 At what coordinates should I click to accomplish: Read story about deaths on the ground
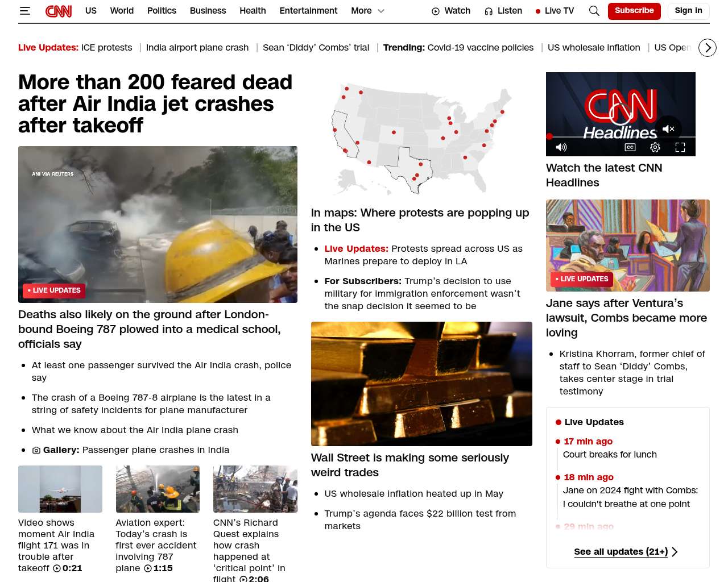point(150,329)
